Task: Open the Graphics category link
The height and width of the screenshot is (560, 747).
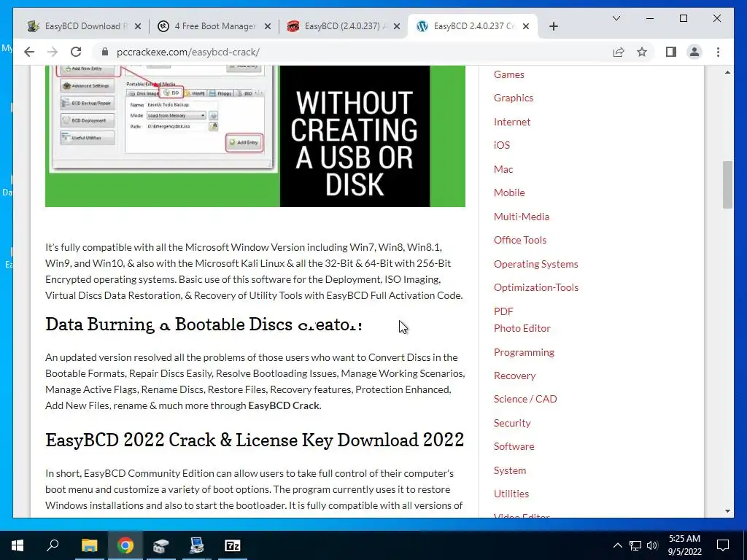Action: click(514, 98)
